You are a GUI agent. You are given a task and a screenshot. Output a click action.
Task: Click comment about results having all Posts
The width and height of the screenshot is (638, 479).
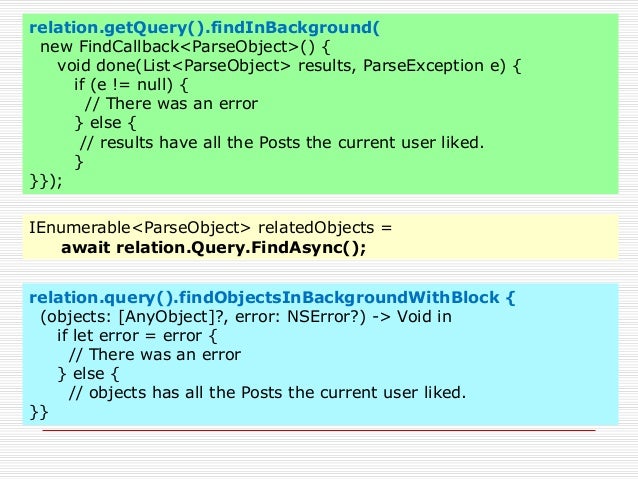pyautogui.click(x=282, y=142)
